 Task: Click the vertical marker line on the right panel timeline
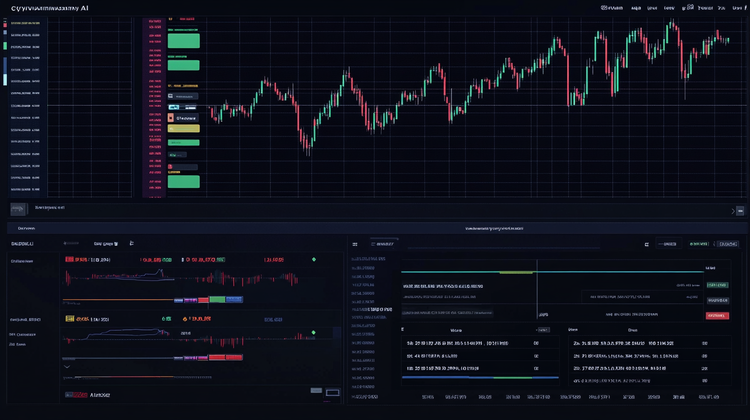coord(537,289)
